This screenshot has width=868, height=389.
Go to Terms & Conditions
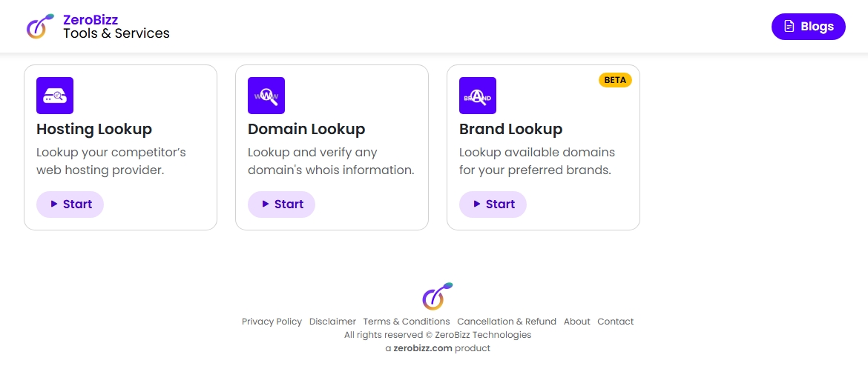(x=407, y=322)
